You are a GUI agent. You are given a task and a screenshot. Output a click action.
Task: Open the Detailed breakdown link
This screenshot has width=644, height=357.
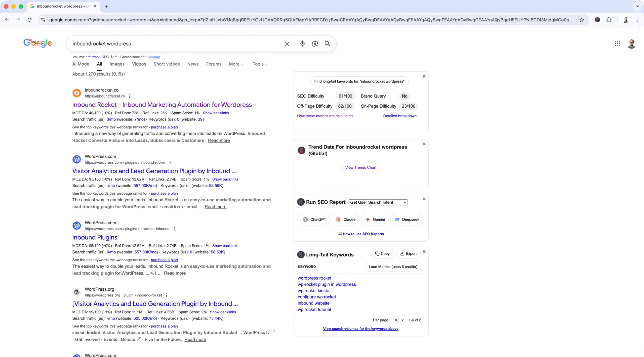pos(400,116)
